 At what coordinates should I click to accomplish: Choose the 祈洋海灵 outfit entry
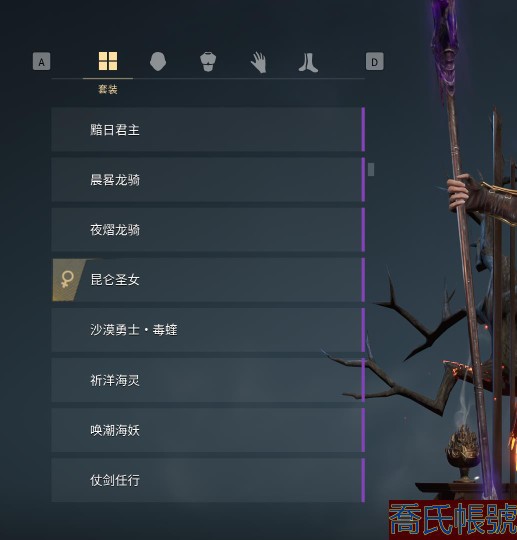[x=208, y=380]
